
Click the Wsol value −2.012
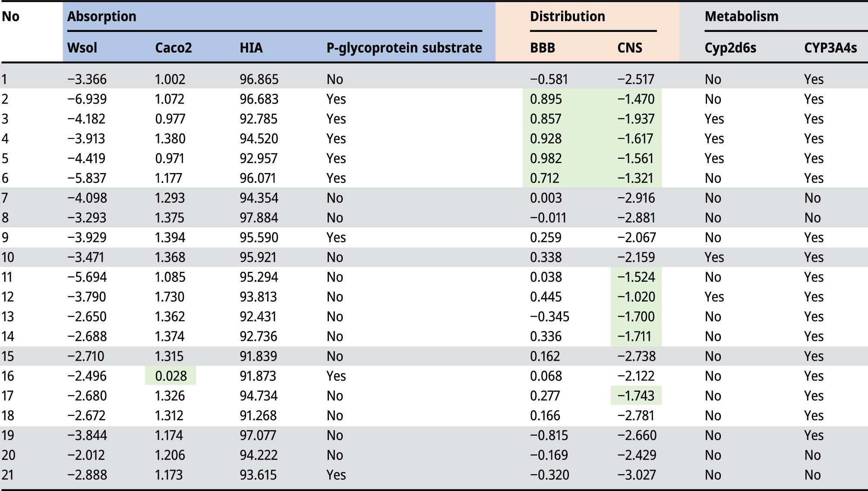click(87, 455)
